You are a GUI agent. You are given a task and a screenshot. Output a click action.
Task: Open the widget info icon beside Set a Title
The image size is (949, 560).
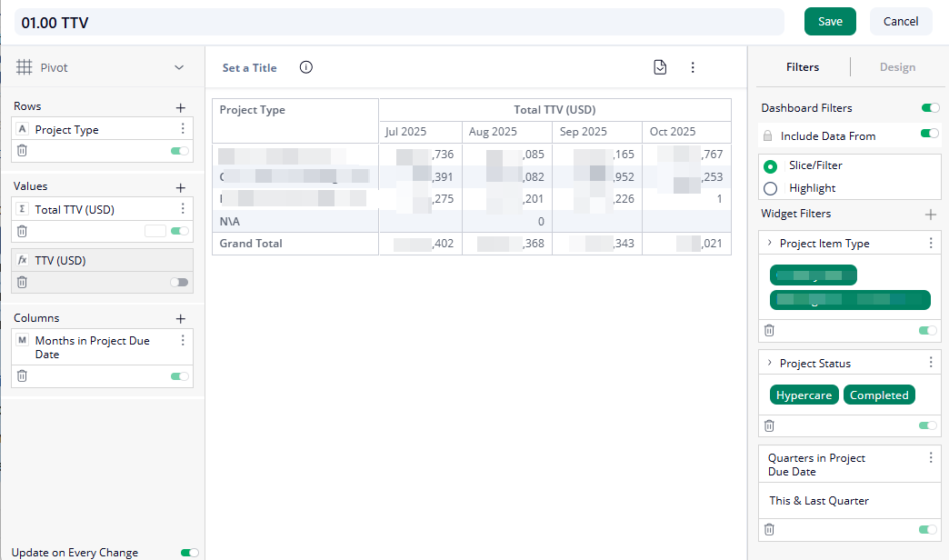click(x=305, y=67)
